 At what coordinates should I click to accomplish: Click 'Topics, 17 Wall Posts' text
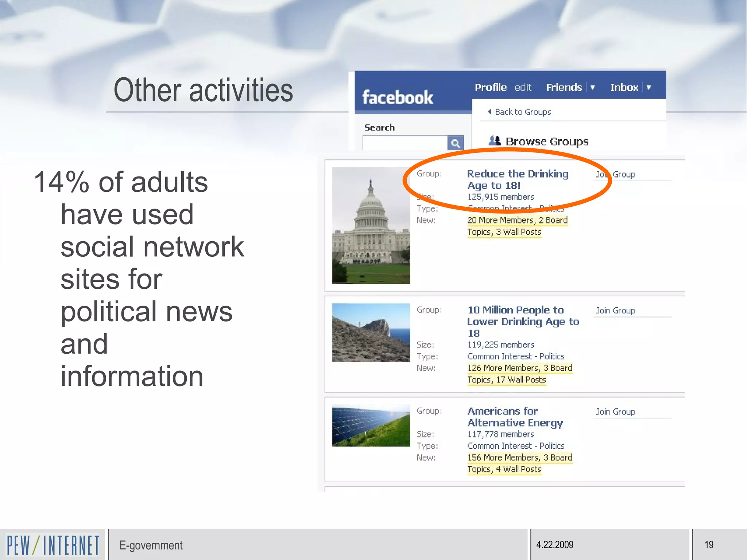(507, 380)
